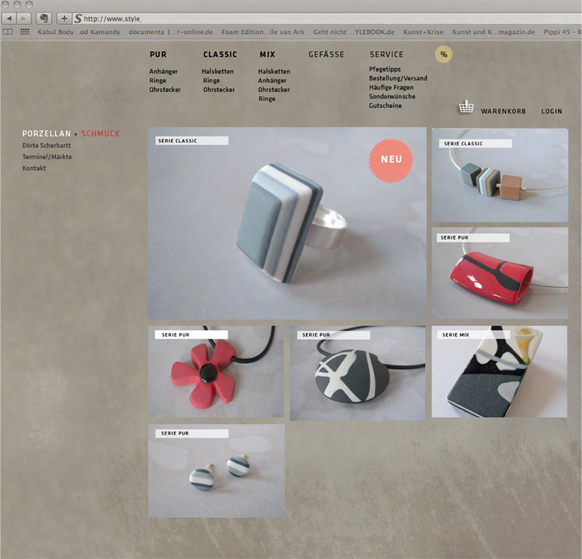Click the pink NEU badge
Image resolution: width=582 pixels, height=559 pixels.
391,160
